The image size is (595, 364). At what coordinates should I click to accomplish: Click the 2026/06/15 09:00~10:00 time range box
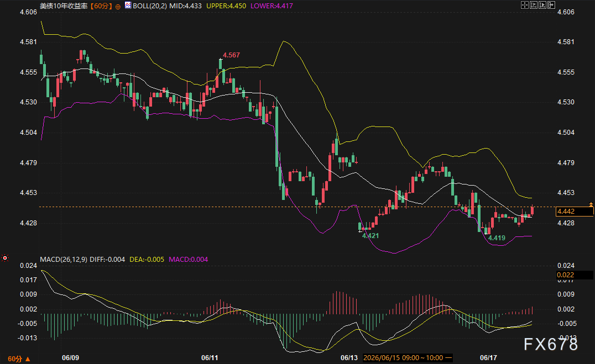pos(407,357)
